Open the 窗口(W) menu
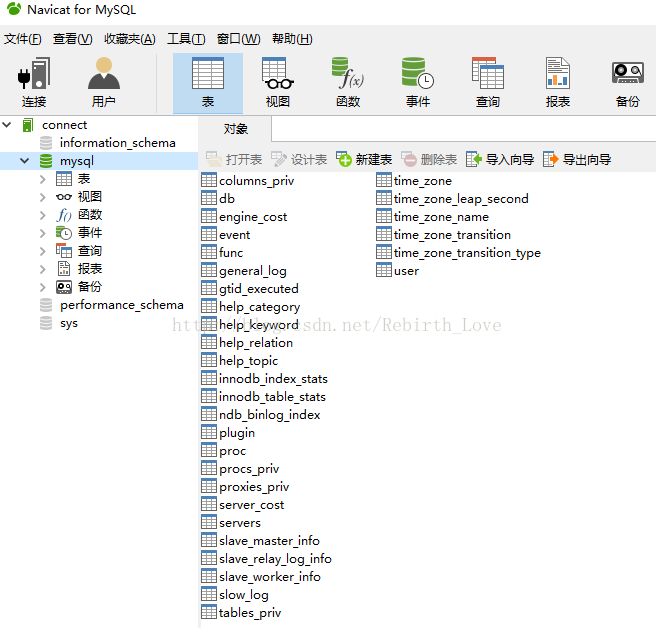The image size is (656, 628). tap(238, 39)
